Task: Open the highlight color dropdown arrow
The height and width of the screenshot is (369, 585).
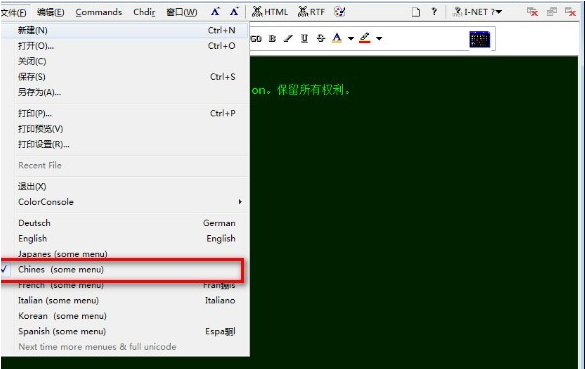Action: point(379,38)
